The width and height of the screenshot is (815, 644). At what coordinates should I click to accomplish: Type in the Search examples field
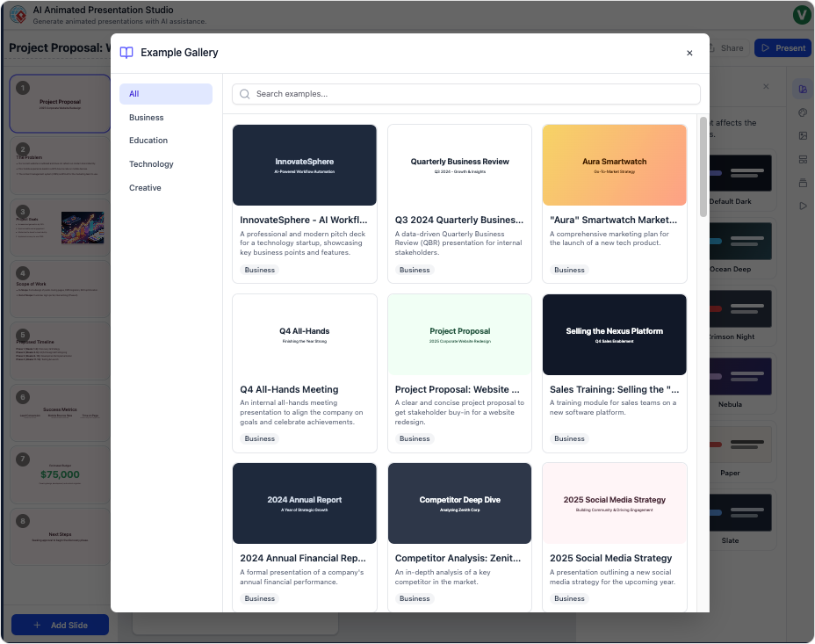(474, 94)
